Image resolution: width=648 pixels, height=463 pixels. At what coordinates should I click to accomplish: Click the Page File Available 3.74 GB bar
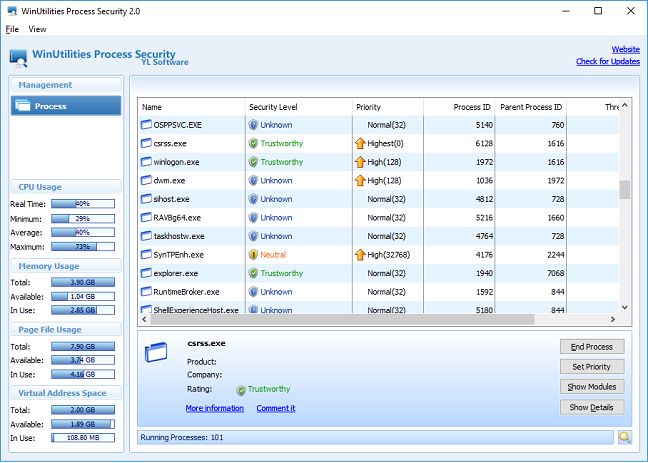coord(83,360)
